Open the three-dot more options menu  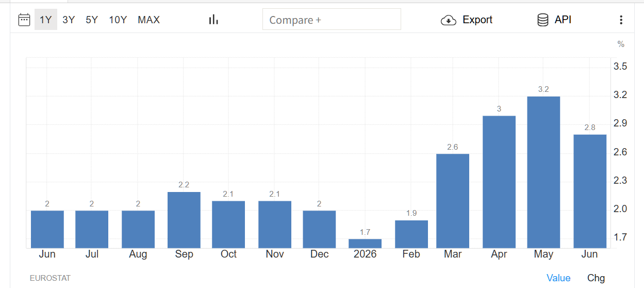(x=621, y=20)
